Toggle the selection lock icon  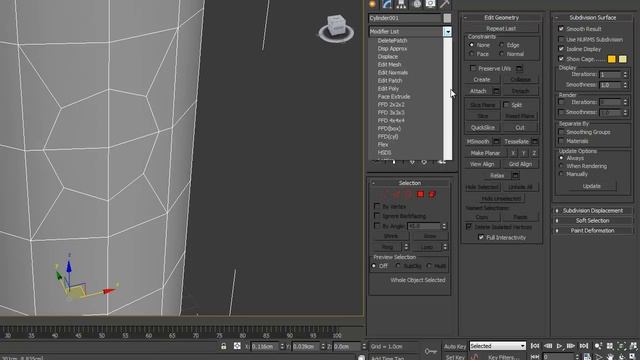click(224, 346)
